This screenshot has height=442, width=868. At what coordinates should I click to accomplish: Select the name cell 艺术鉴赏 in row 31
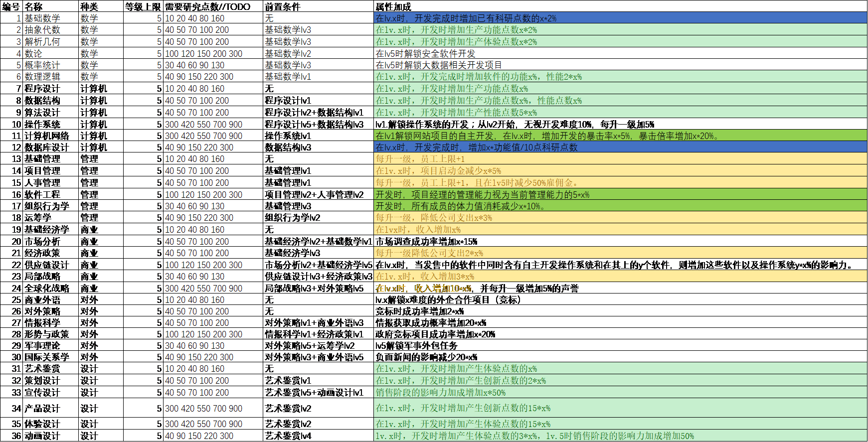(51, 368)
